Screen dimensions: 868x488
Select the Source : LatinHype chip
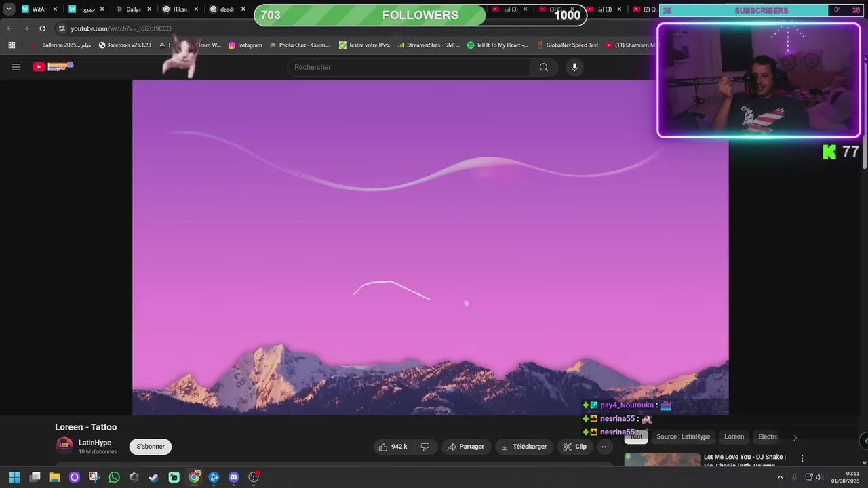tap(683, 437)
